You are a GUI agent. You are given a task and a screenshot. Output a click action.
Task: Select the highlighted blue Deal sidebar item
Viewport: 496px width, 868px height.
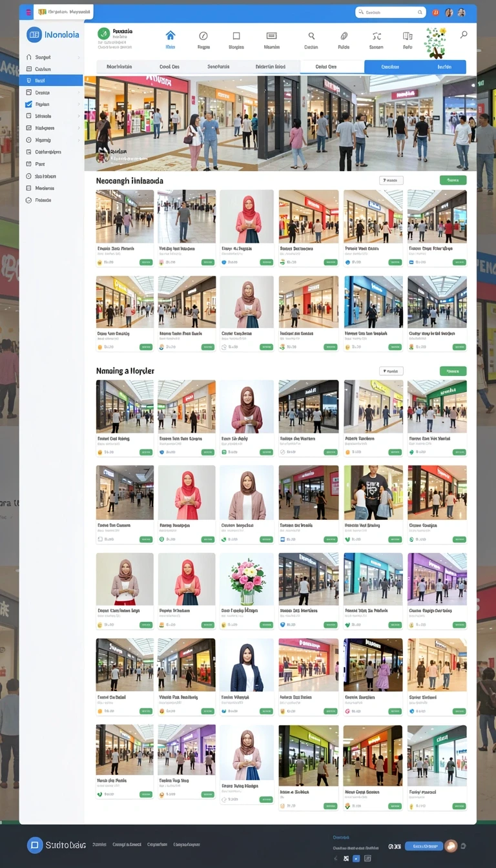pos(51,81)
